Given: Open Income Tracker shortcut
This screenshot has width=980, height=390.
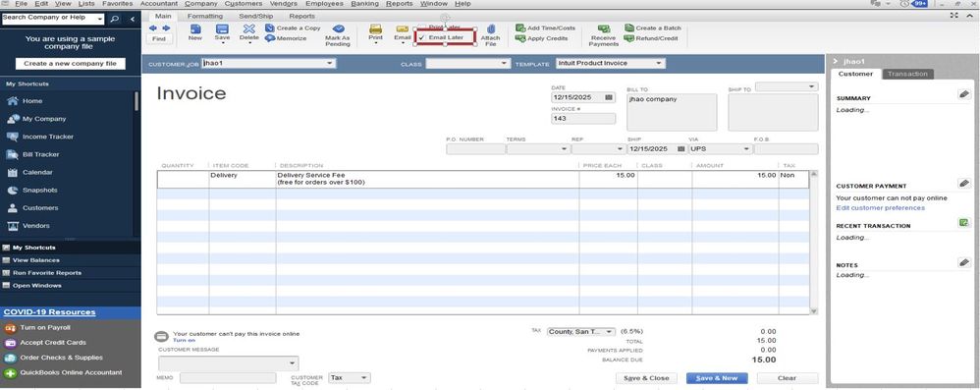Looking at the screenshot, I should pyautogui.click(x=47, y=137).
